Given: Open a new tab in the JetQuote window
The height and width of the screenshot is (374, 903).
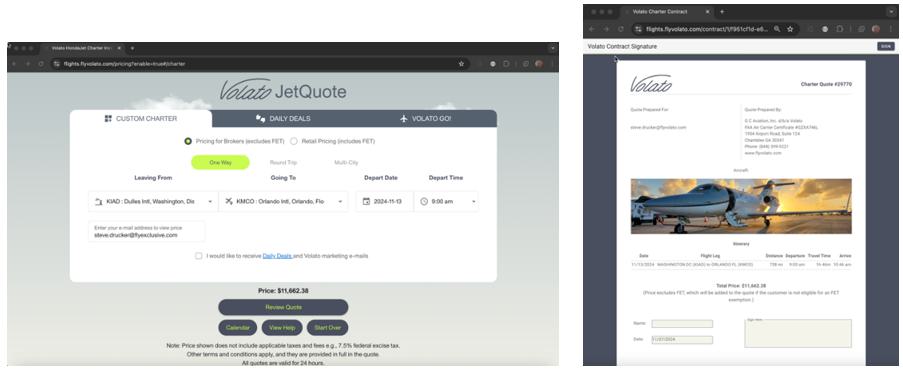Looking at the screenshot, I should (x=132, y=48).
